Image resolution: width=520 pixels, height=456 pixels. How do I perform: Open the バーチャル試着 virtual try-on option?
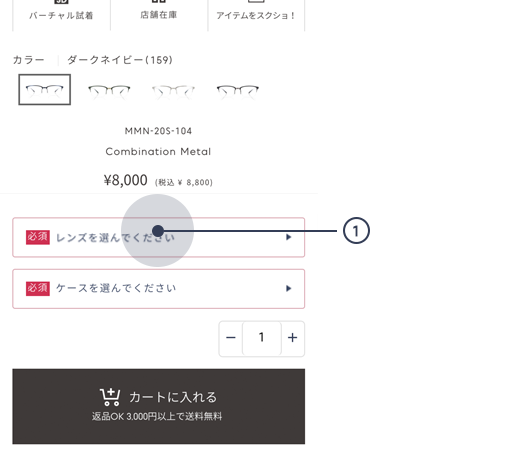(x=61, y=13)
